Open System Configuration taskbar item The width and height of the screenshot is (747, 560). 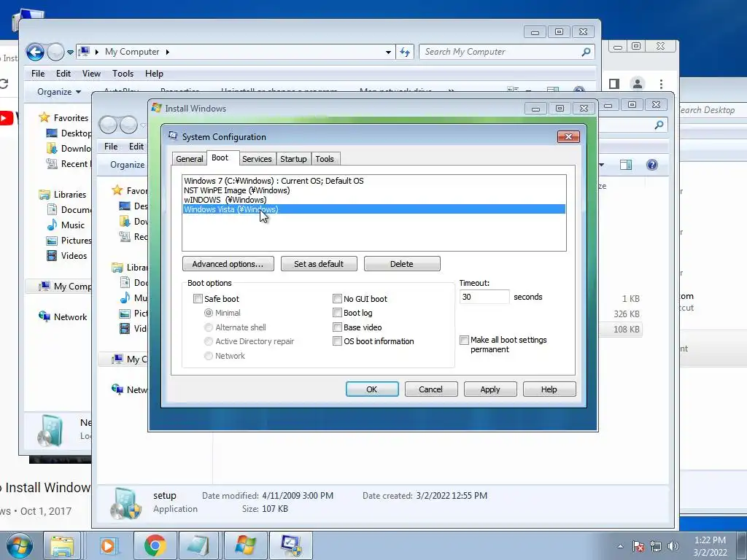[290, 545]
